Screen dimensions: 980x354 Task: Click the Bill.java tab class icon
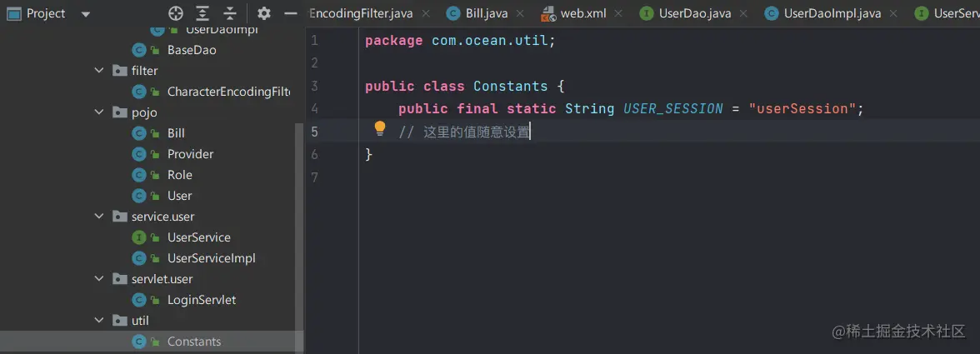[453, 13]
